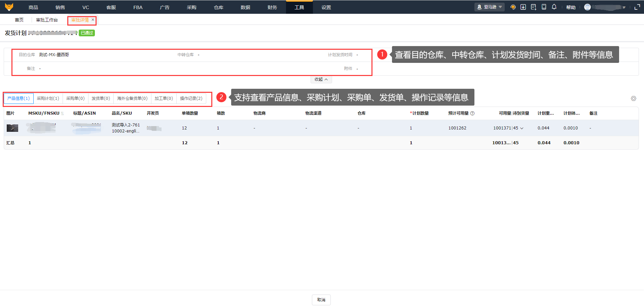Open the 商品 menu
The width and height of the screenshot is (644, 308).
[x=33, y=7]
